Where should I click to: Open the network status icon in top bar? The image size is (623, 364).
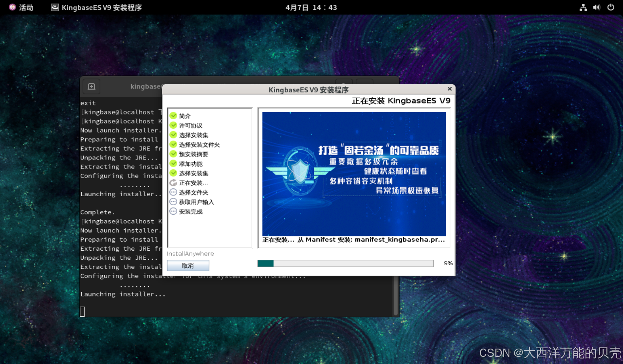click(583, 7)
